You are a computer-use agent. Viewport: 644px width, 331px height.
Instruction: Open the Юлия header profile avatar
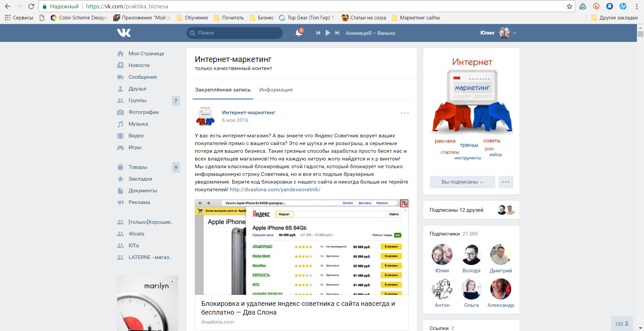(504, 33)
